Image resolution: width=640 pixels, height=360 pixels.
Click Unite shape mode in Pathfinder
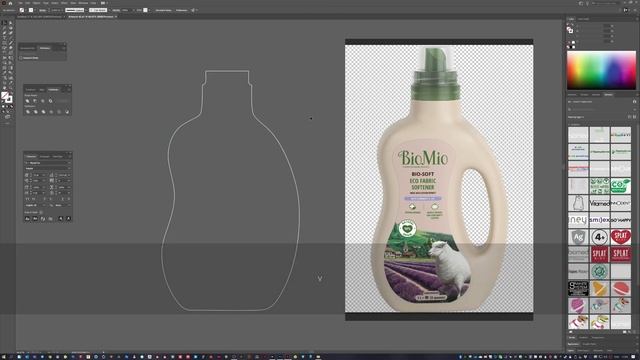tap(27, 101)
